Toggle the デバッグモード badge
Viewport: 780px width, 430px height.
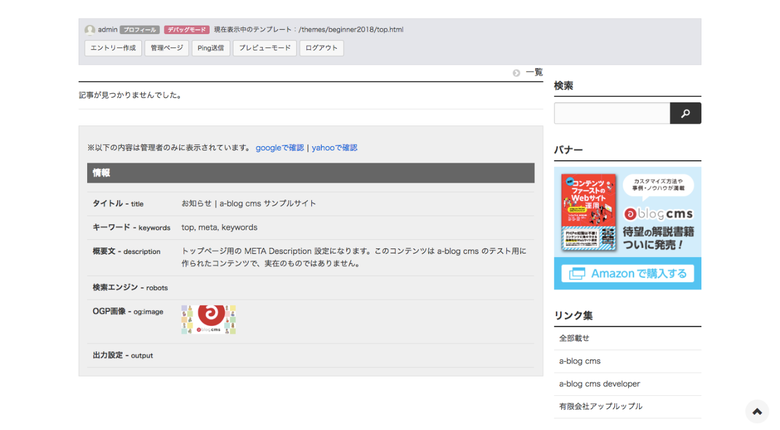pyautogui.click(x=186, y=30)
